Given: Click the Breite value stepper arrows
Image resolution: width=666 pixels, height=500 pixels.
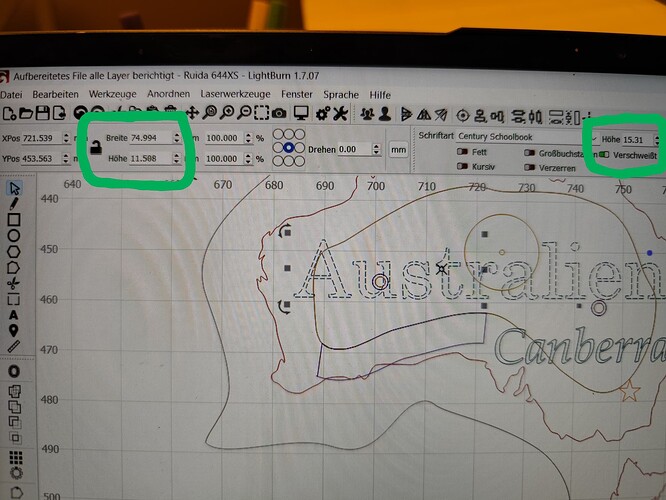Looking at the screenshot, I should pyautogui.click(x=177, y=138).
